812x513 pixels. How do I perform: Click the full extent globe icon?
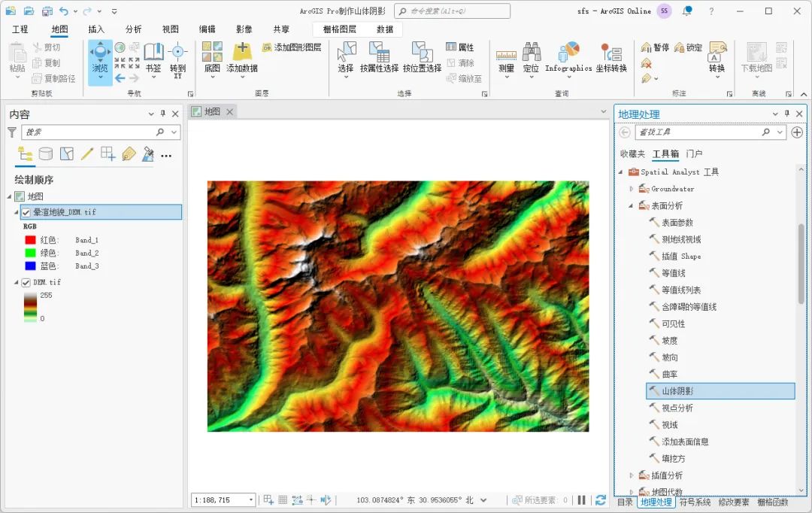120,47
